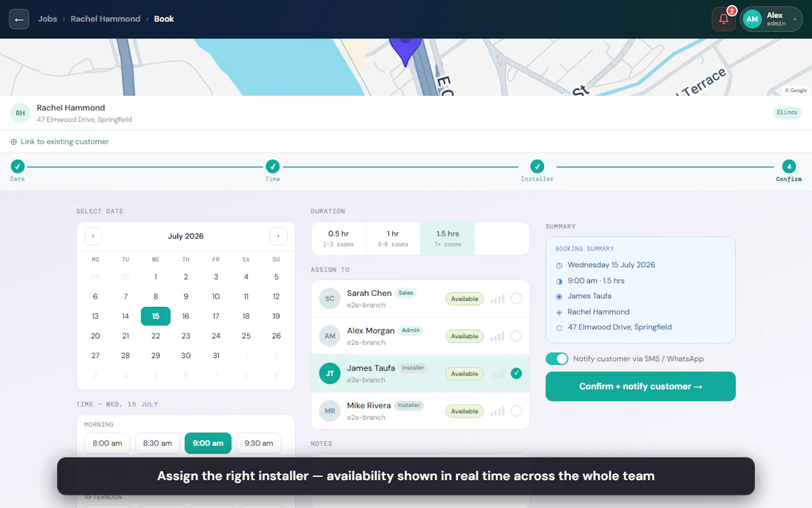Click the plus-circle link icon
The width and height of the screenshot is (812, 508).
(x=14, y=142)
